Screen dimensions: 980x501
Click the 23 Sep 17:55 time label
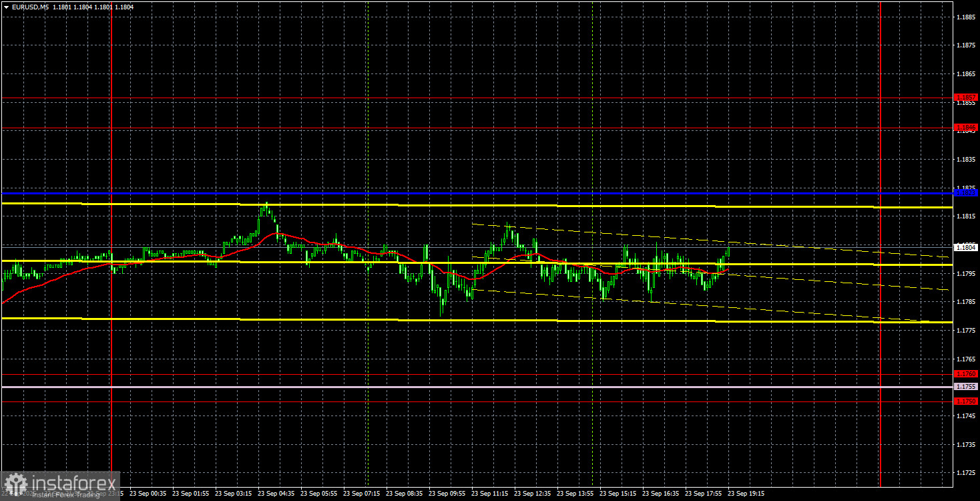704,494
